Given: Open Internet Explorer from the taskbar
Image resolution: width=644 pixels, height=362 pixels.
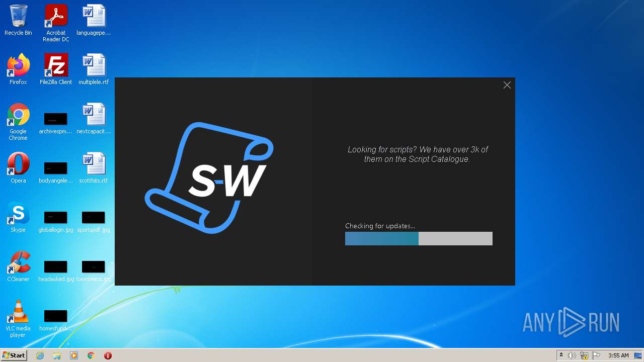Looking at the screenshot, I should (x=40, y=355).
